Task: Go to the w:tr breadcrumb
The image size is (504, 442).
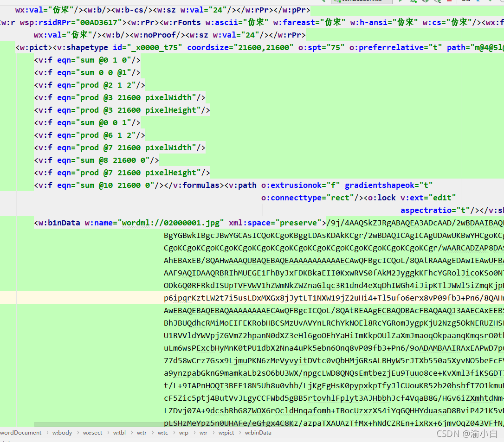Action: [142, 433]
